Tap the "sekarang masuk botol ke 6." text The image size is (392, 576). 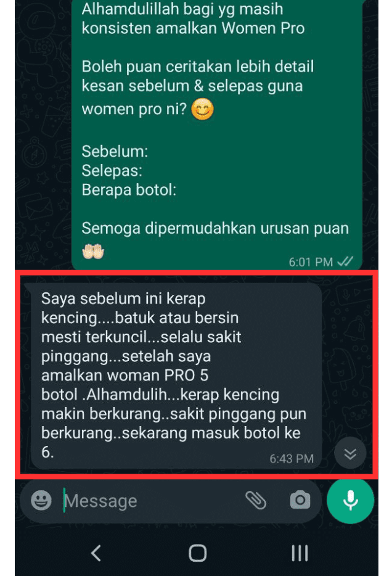tap(171, 442)
